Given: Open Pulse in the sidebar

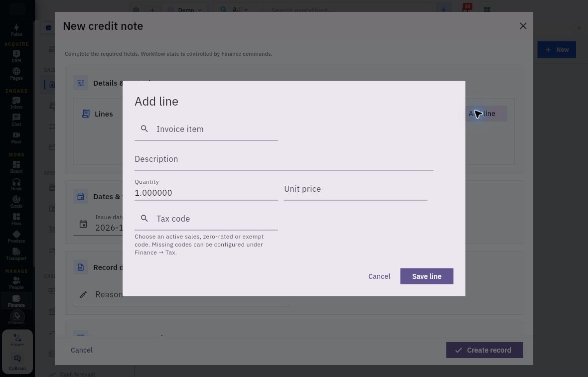Looking at the screenshot, I should (x=16, y=29).
